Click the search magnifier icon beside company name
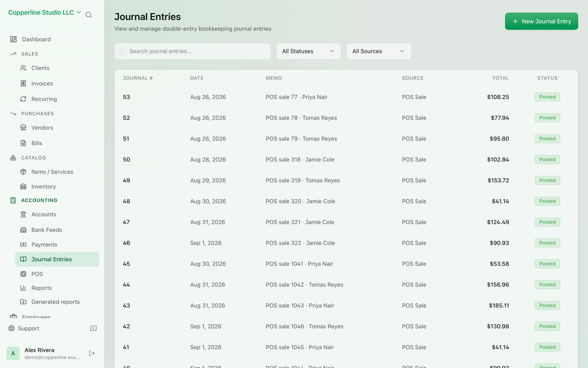588x368 pixels. point(89,15)
